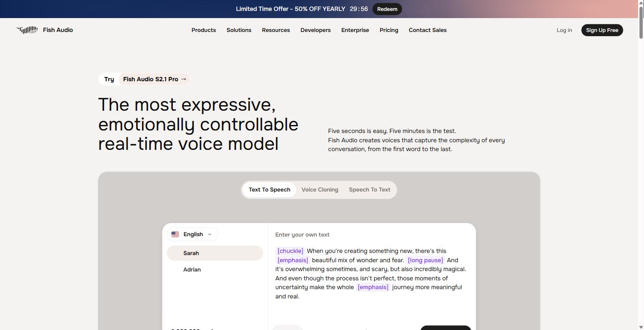Viewport: 644px width, 330px height.
Task: Click the [long pause] tag
Action: click(x=425, y=260)
